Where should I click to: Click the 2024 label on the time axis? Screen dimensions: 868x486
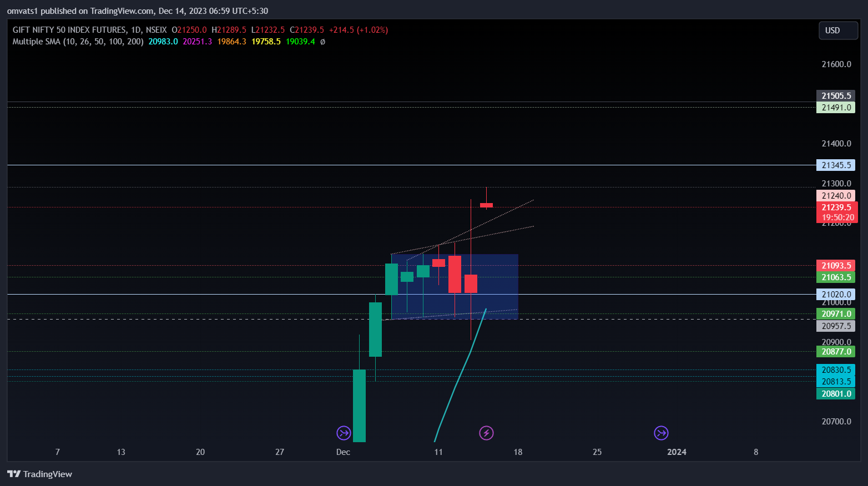pyautogui.click(x=677, y=452)
